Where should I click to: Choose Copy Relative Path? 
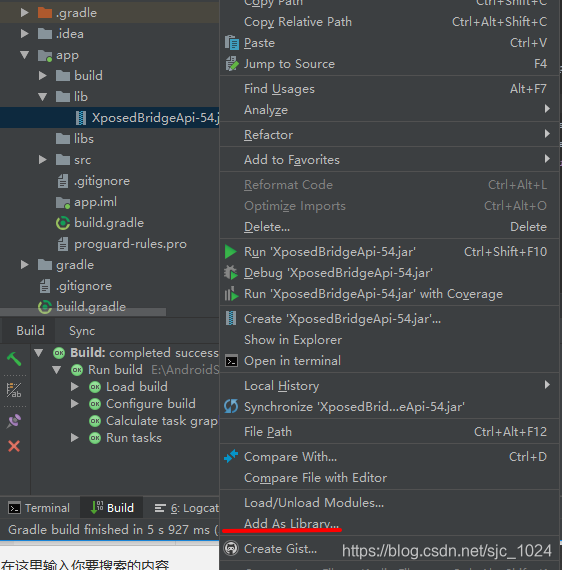click(x=389, y=22)
